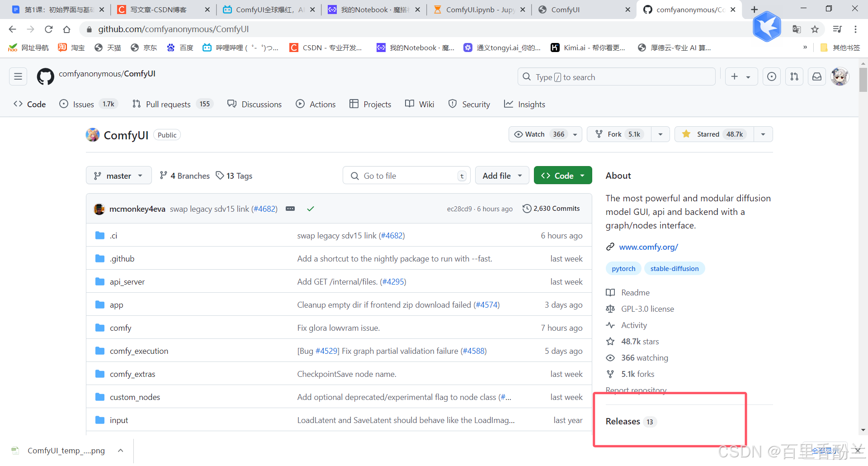The width and height of the screenshot is (868, 466).
Task: Expand the bookmarks overflow chevron
Action: [805, 47]
